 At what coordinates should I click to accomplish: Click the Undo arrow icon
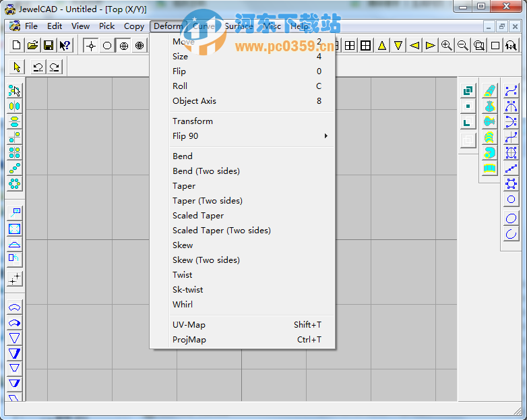38,66
